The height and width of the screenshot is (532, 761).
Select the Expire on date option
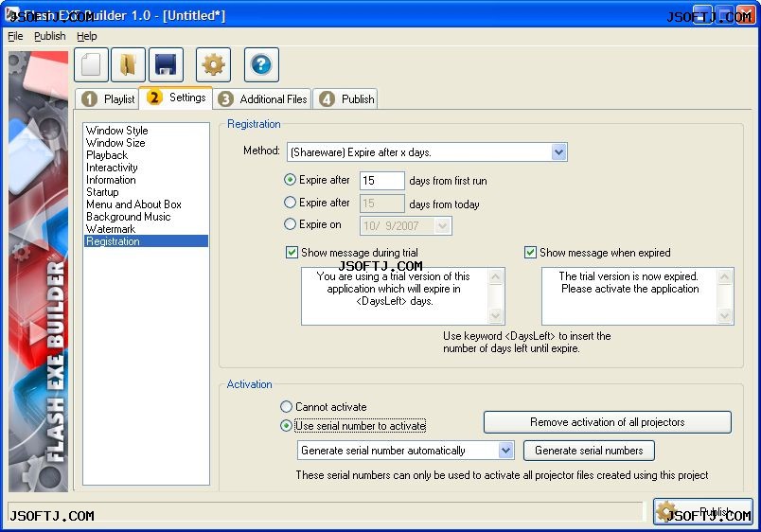[x=290, y=224]
